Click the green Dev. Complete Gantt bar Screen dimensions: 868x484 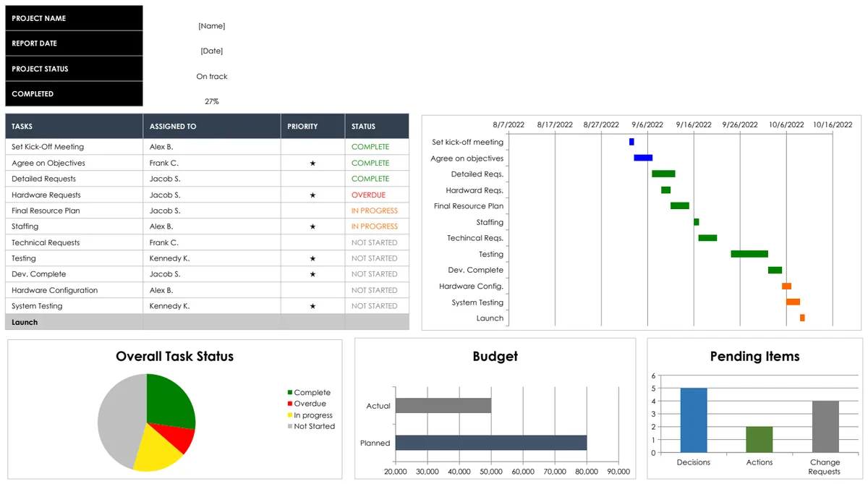775,270
